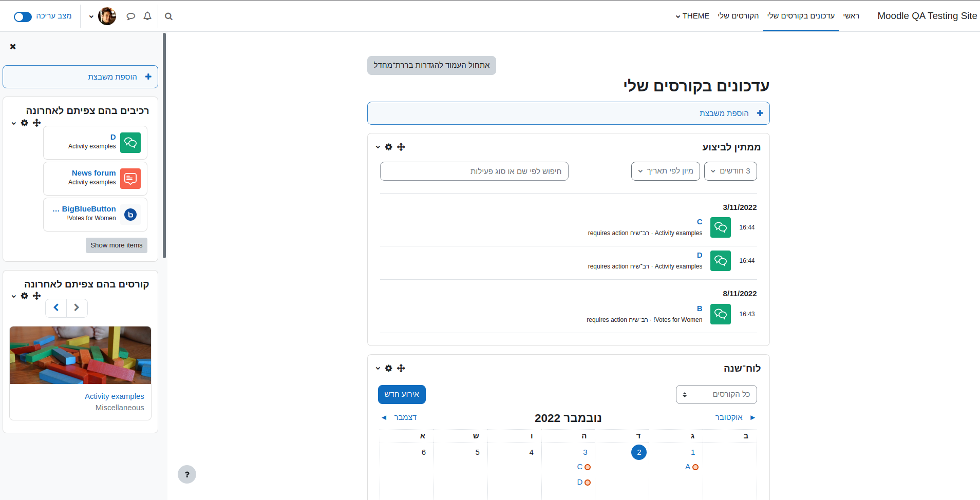Expand actions chevron of recently accessed items block

pyautogui.click(x=14, y=123)
